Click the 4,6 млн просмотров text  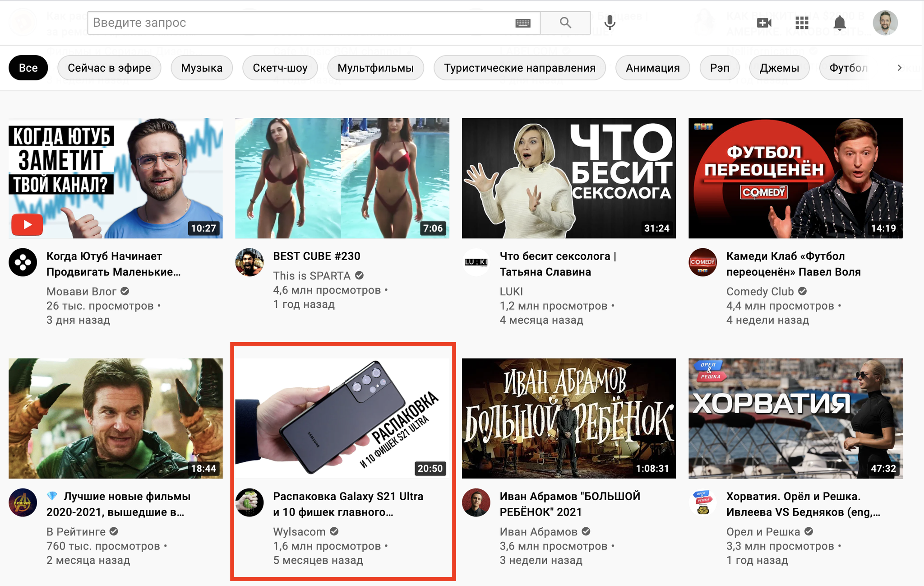[x=327, y=290]
